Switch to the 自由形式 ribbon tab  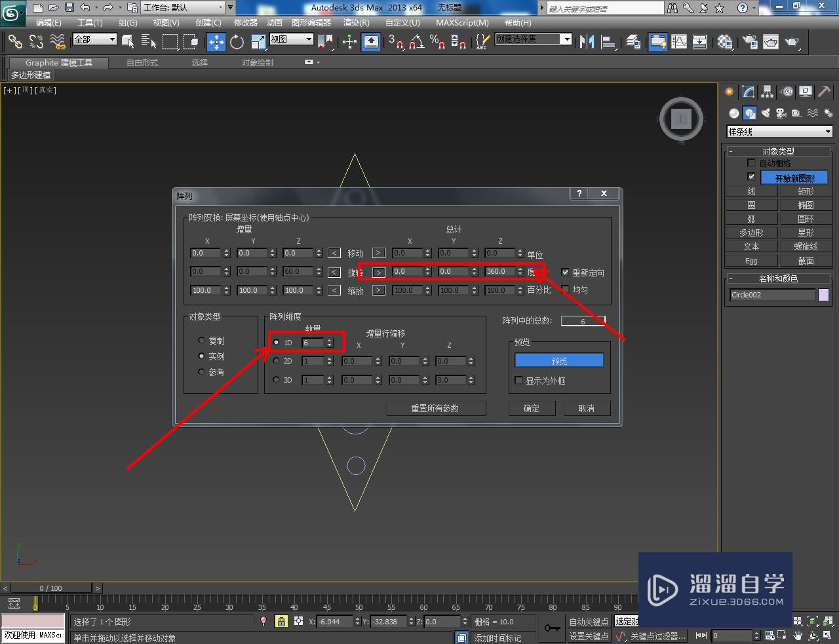pyautogui.click(x=142, y=63)
